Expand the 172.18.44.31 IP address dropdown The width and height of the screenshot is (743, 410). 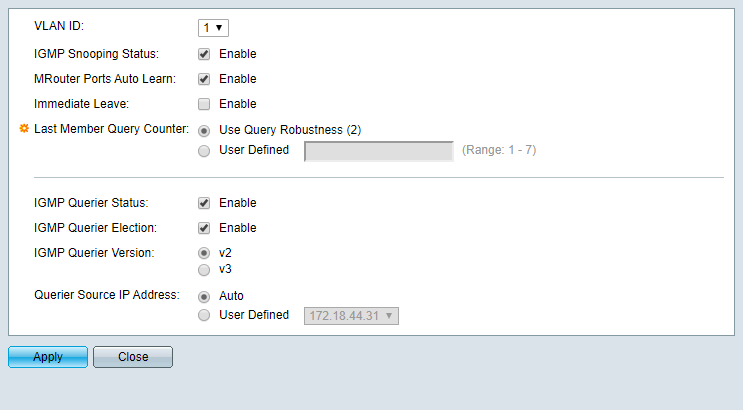(x=351, y=316)
